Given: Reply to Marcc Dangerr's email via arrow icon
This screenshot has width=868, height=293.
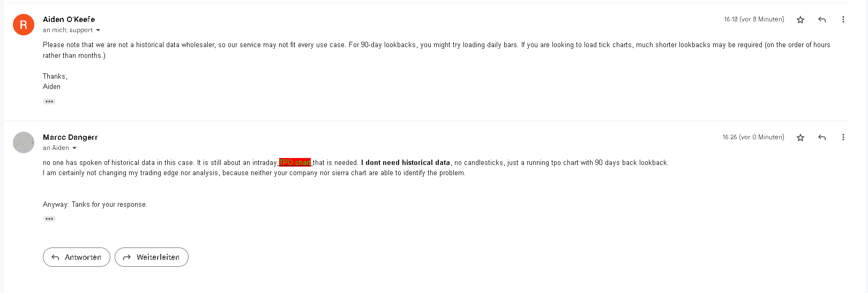Looking at the screenshot, I should (822, 138).
